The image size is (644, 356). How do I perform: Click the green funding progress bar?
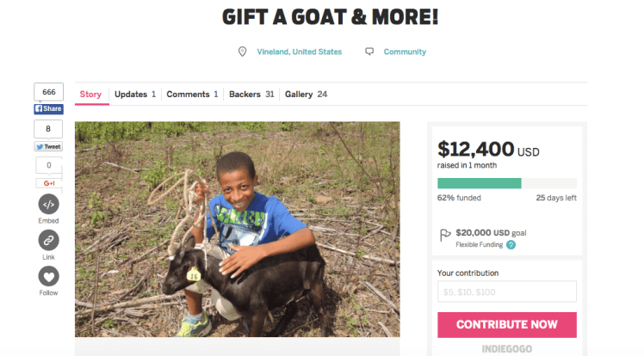pos(506,183)
